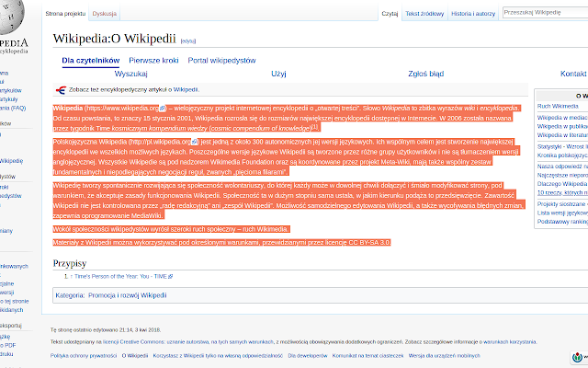Open the CC BY-SA 3.0 license link

coord(369,243)
